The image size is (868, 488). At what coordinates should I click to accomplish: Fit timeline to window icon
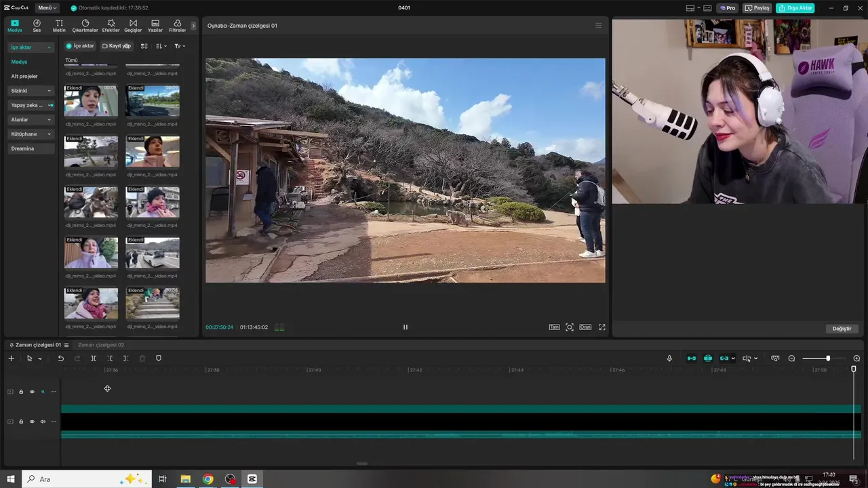coord(775,359)
